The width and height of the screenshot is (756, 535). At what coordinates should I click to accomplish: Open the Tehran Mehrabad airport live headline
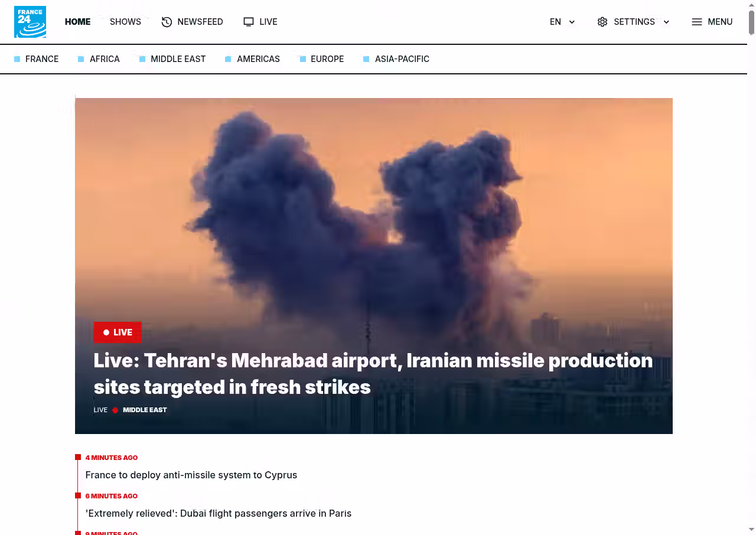[x=373, y=374]
